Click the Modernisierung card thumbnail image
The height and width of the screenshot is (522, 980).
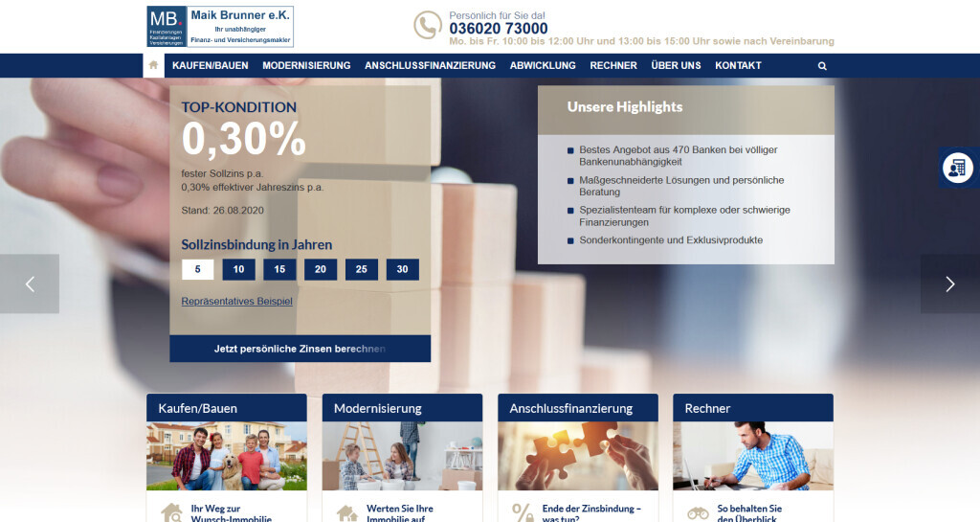[402, 456]
